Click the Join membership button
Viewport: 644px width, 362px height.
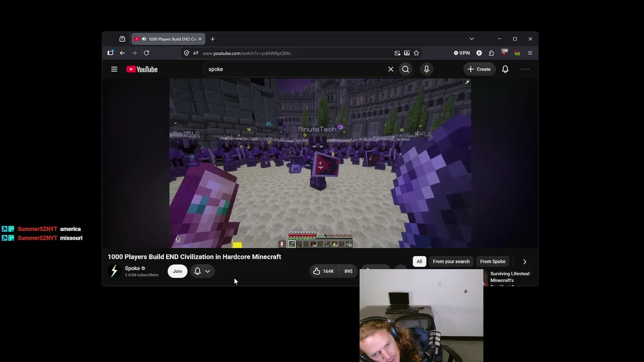(x=178, y=271)
